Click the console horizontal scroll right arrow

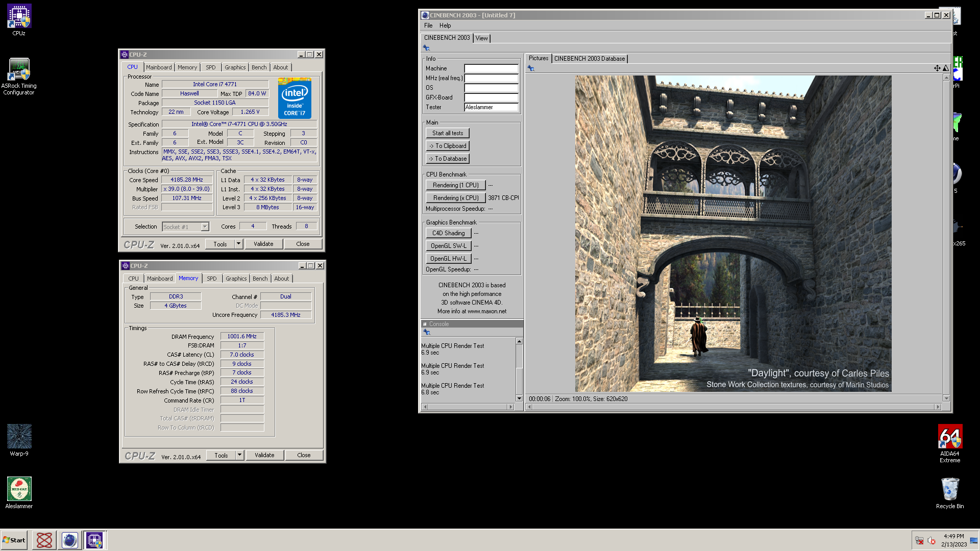click(x=510, y=407)
